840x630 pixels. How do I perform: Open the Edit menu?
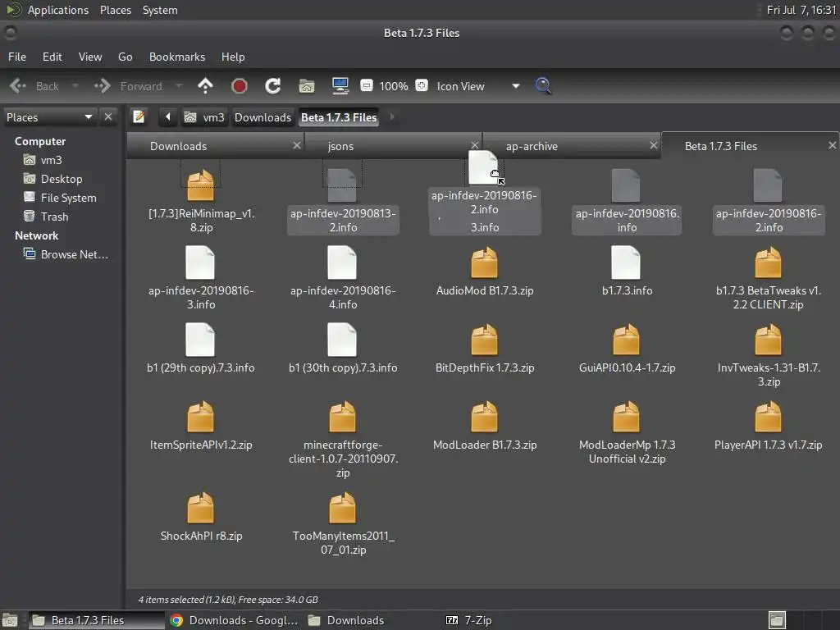52,57
